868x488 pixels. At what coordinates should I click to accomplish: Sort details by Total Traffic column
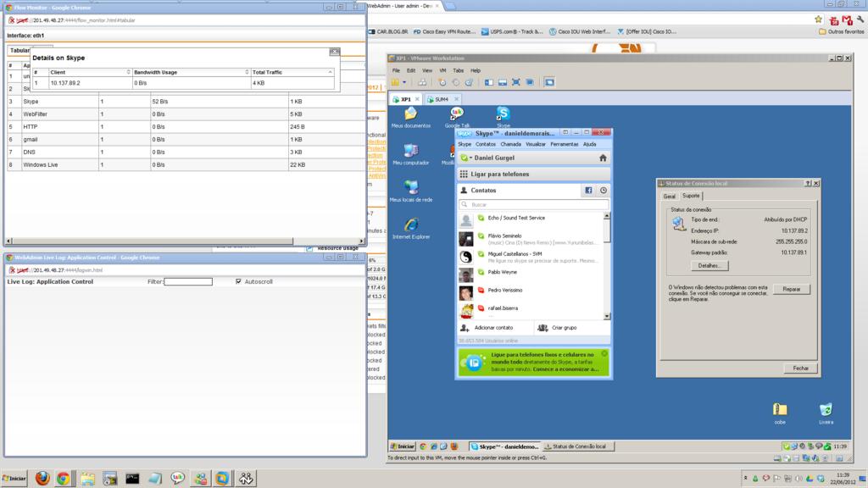pos(292,73)
